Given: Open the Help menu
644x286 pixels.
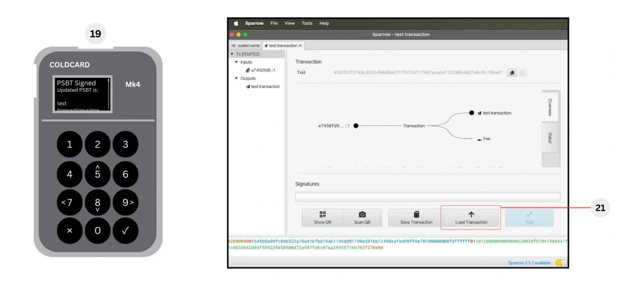Looking at the screenshot, I should click(324, 23).
